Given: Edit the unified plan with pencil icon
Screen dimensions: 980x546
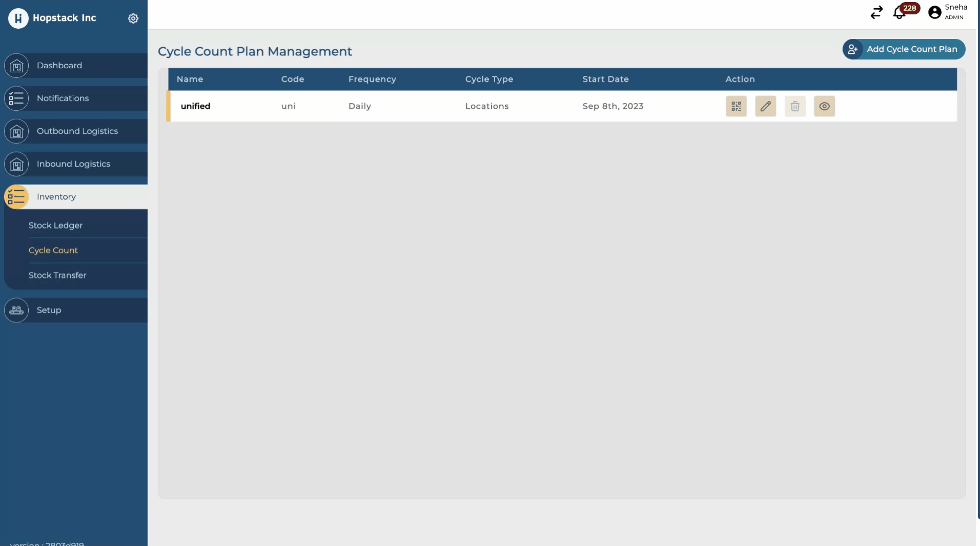Looking at the screenshot, I should coord(765,106).
